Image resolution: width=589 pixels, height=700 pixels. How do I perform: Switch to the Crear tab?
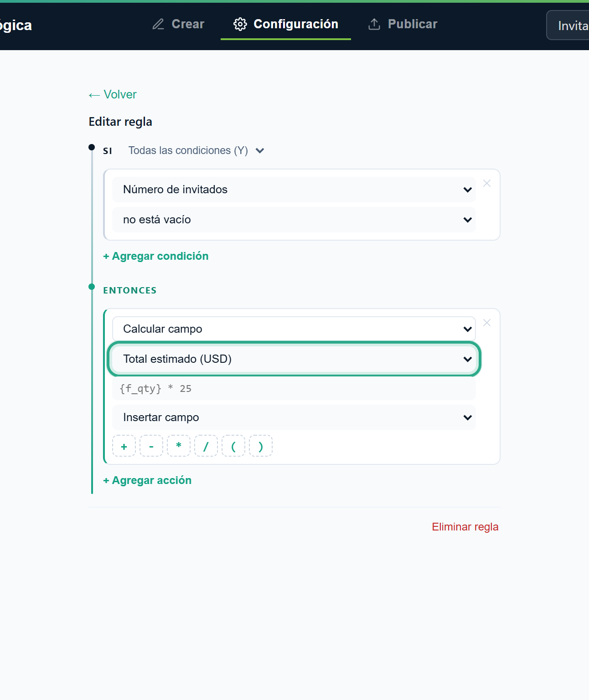178,24
